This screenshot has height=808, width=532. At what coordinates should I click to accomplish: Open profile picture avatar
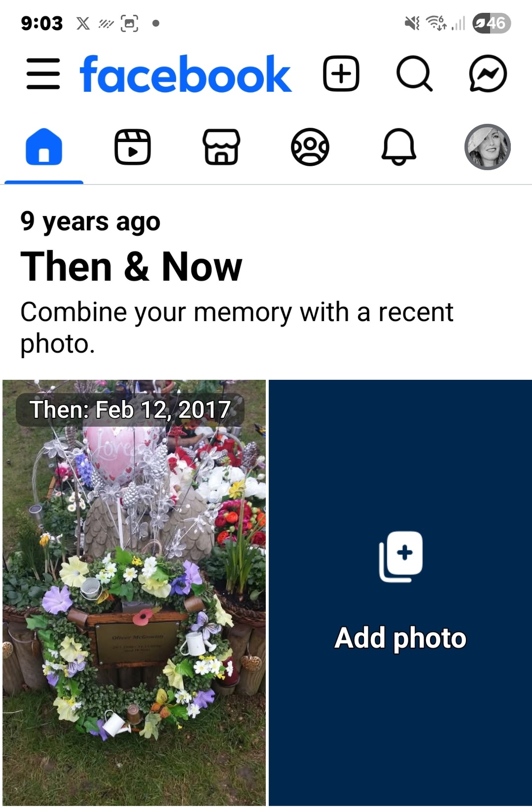pyautogui.click(x=488, y=147)
